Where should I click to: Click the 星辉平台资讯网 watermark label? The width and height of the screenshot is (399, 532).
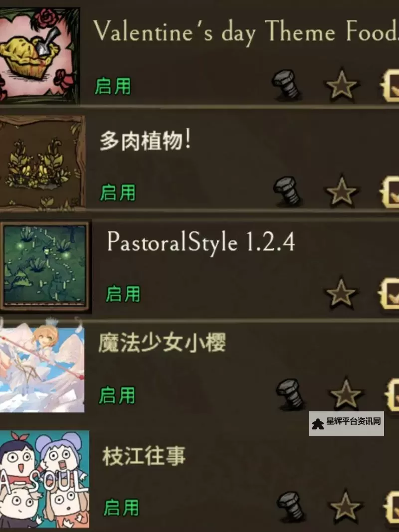click(x=347, y=423)
